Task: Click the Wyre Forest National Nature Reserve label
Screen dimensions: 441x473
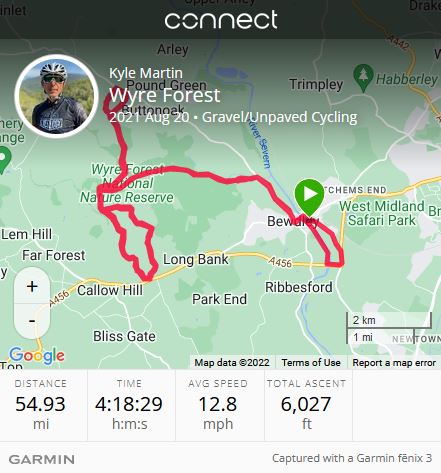Action: click(127, 183)
